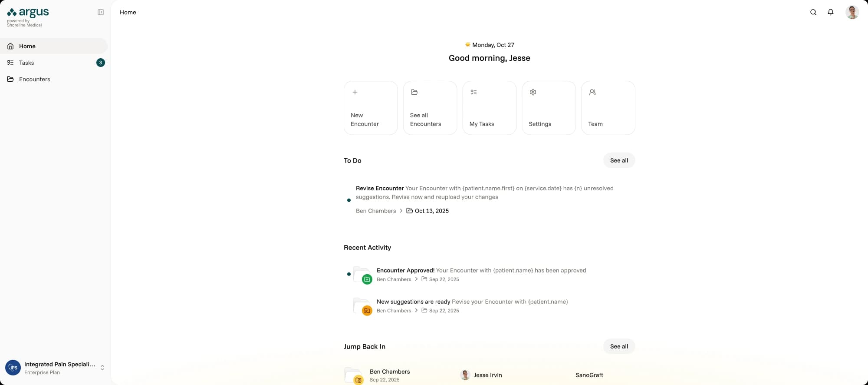
Task: Select Home in the sidebar
Action: (x=27, y=46)
